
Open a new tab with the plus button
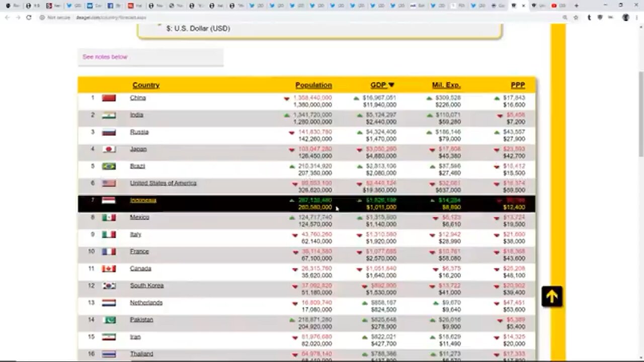(576, 6)
